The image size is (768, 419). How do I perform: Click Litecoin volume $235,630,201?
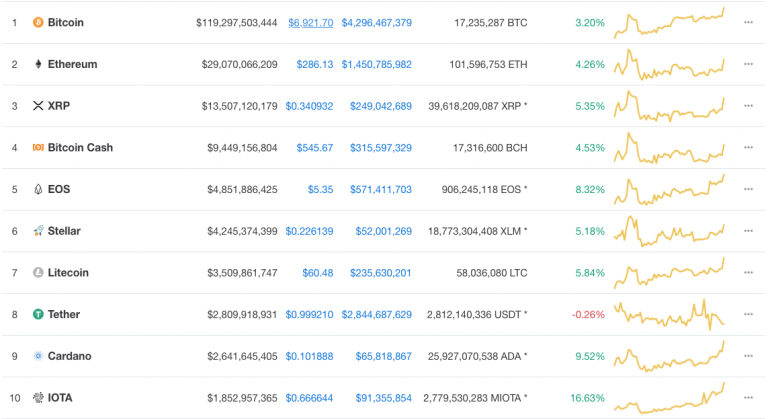[381, 272]
